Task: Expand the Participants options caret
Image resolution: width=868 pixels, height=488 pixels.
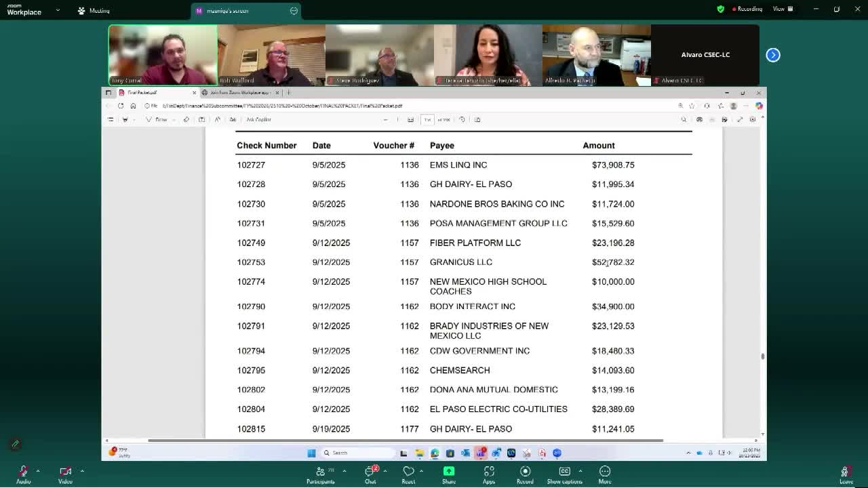Action: pyautogui.click(x=344, y=470)
